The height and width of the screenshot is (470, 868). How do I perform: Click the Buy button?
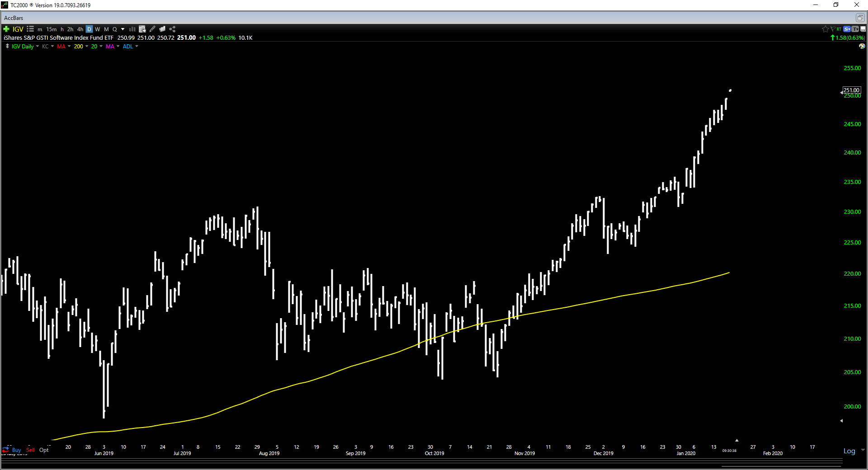pyautogui.click(x=16, y=450)
